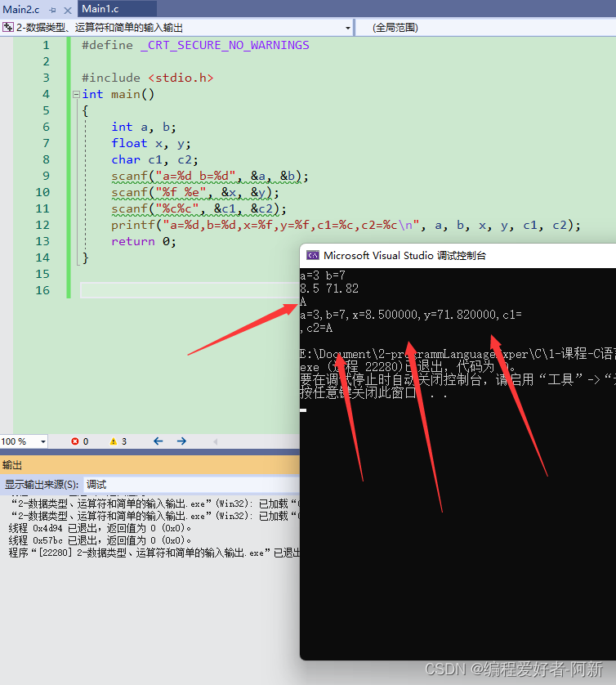The height and width of the screenshot is (685, 616).
Task: Click output line 程序 [22280] 已退出
Action: 154,553
